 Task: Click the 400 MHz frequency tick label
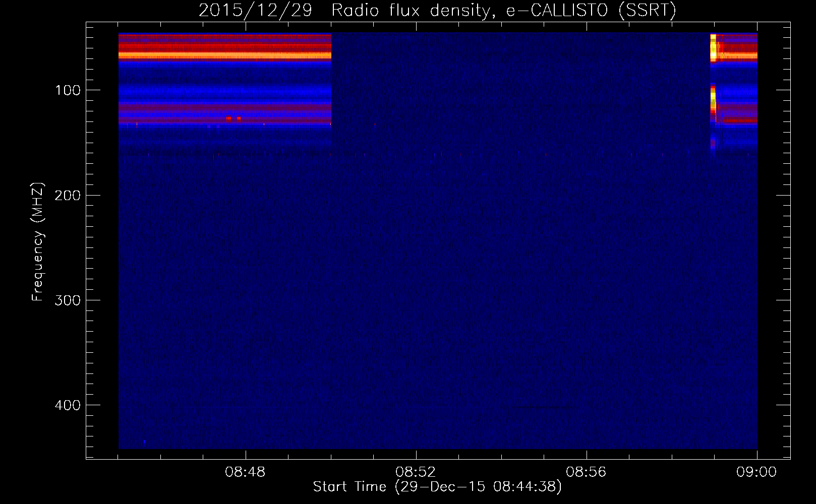click(x=68, y=405)
